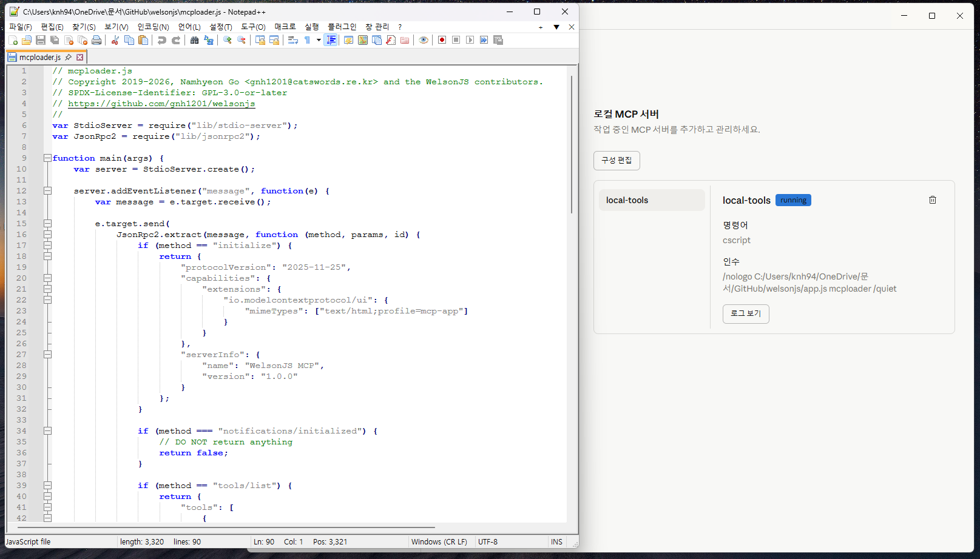Screen dimensions: 980x559
Task: Open Find with the binoculars icon
Action: coord(194,40)
